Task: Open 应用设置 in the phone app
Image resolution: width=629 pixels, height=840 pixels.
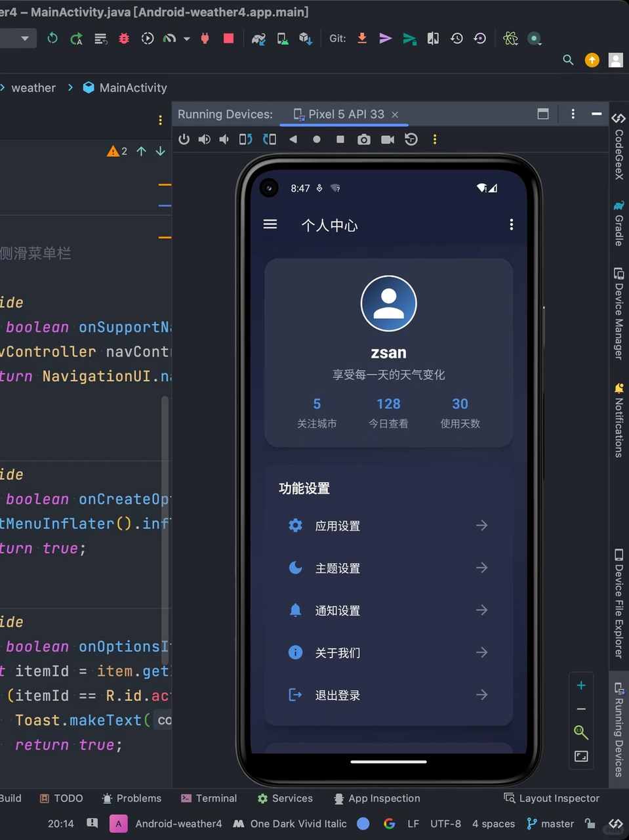Action: 388,526
